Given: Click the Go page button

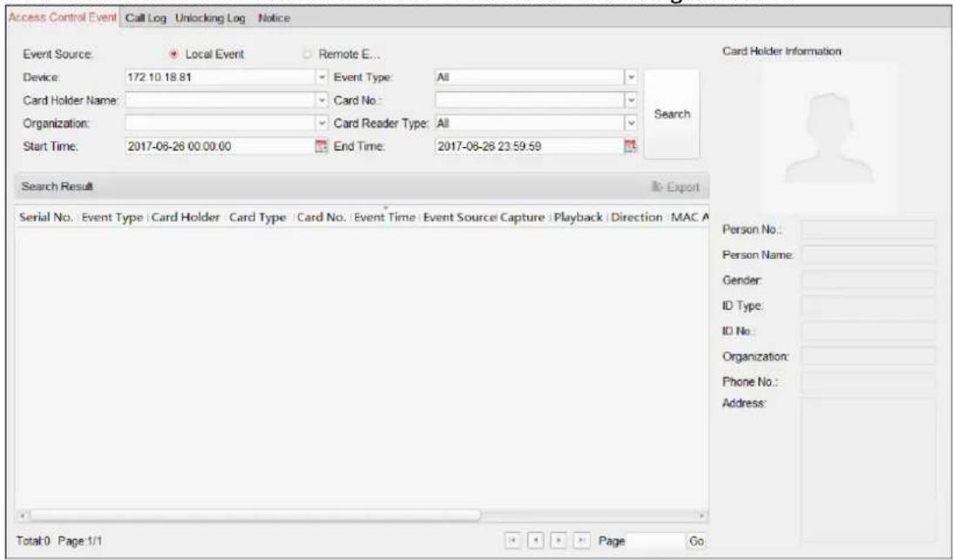Looking at the screenshot, I should pyautogui.click(x=697, y=541).
